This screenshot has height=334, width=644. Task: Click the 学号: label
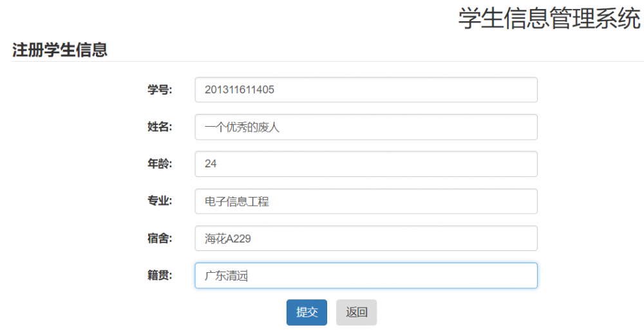click(x=160, y=89)
